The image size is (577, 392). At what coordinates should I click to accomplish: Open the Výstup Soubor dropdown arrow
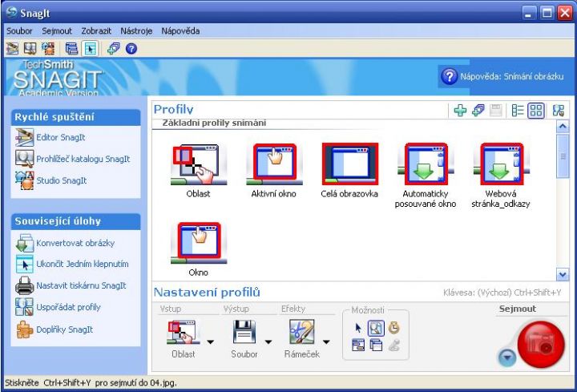pos(268,340)
